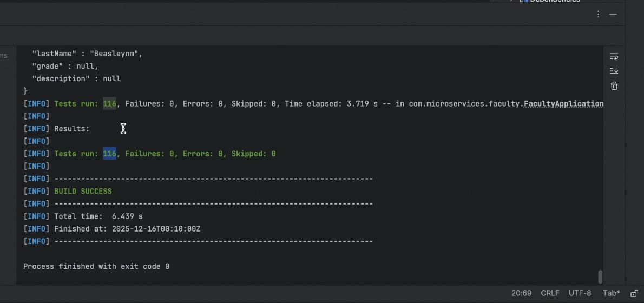The width and height of the screenshot is (644, 303).
Task: Click the Total time 6.439 s line
Action: click(98, 216)
